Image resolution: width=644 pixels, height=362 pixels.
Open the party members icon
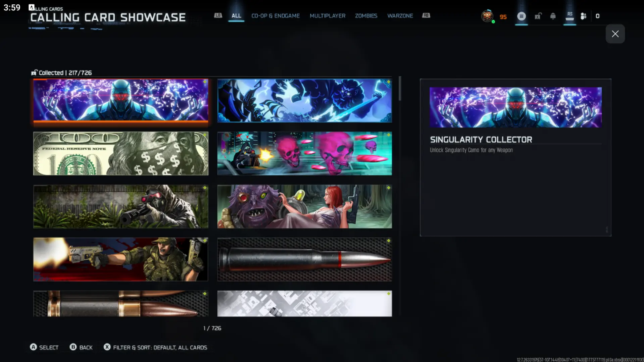584,16
